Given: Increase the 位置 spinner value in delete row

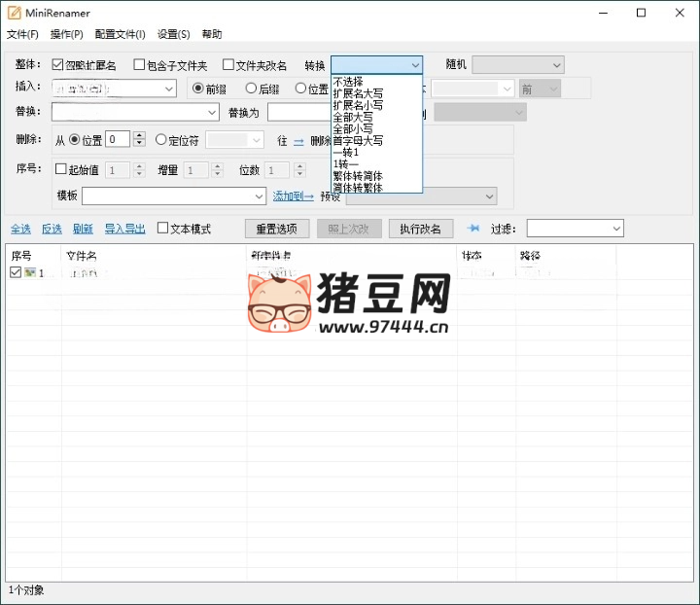Looking at the screenshot, I should tap(139, 136).
